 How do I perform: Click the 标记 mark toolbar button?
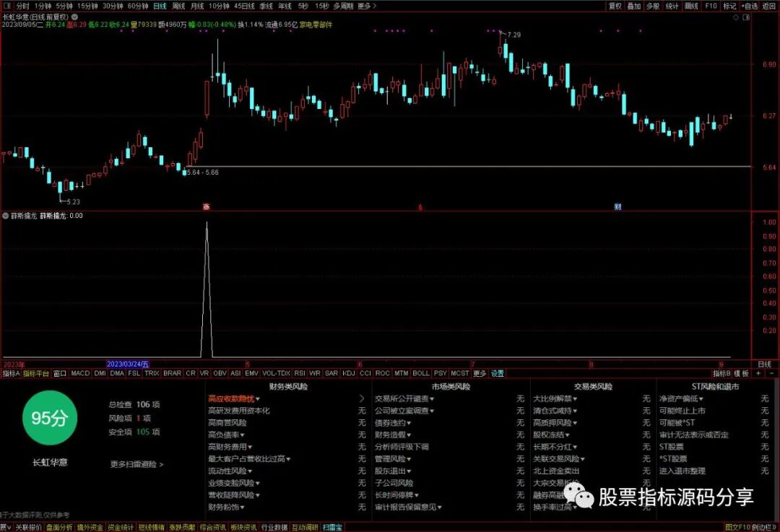click(x=729, y=6)
